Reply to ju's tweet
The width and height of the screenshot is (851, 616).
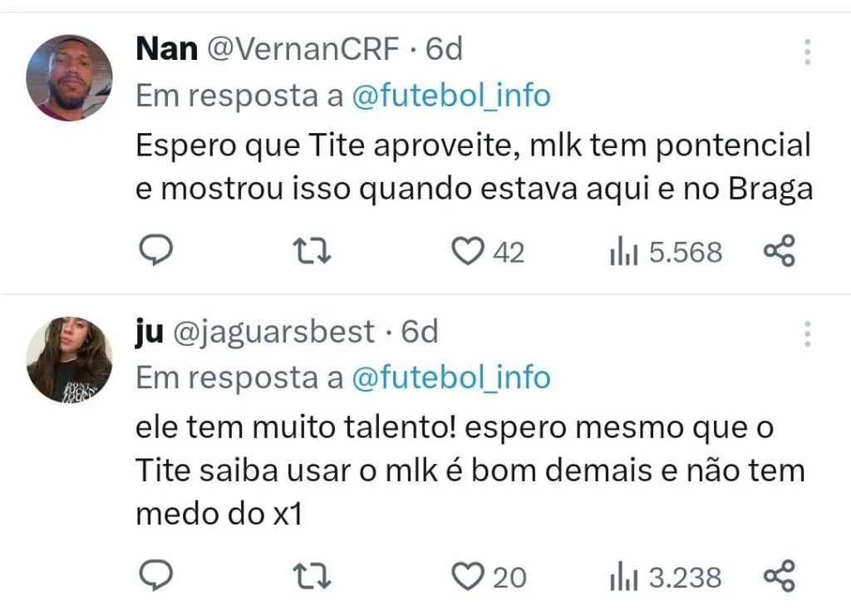pyautogui.click(x=154, y=575)
